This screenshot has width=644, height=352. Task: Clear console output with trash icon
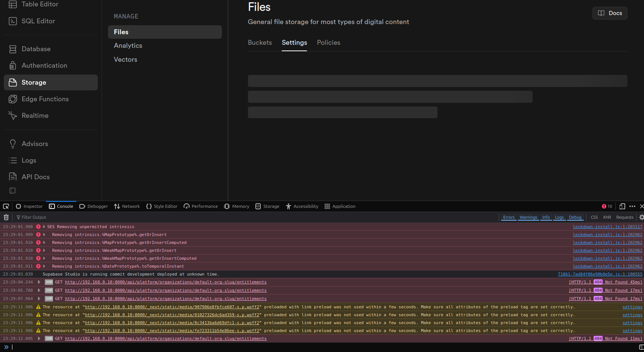(6, 217)
